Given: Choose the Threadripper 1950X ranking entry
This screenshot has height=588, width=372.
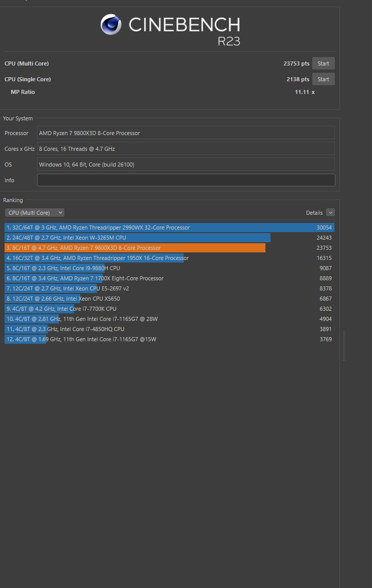Looking at the screenshot, I should point(169,258).
